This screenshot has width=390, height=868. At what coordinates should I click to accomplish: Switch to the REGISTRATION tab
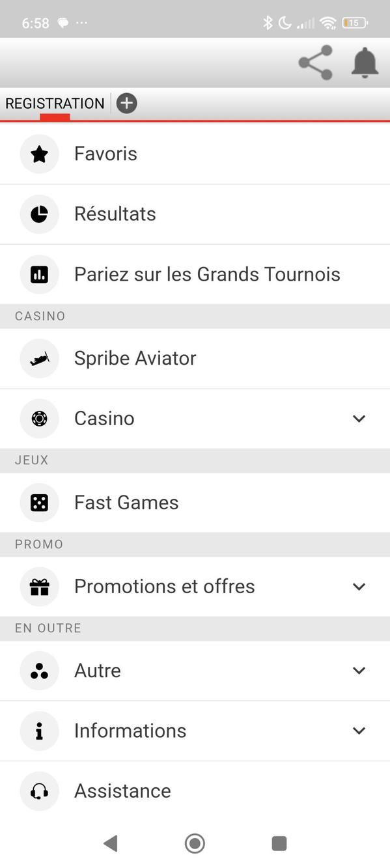55,103
